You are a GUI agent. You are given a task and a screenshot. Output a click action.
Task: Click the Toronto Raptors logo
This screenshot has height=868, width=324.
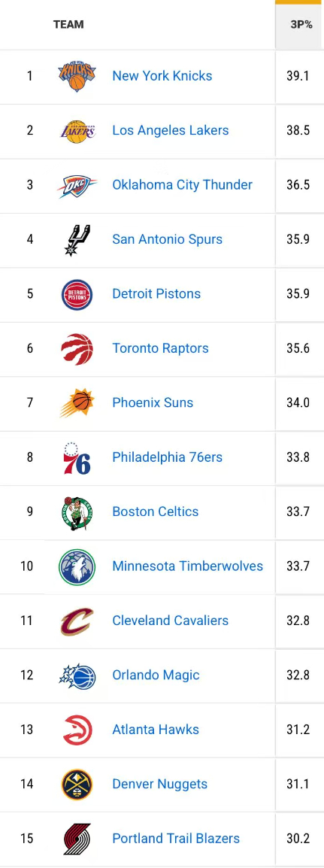(x=77, y=349)
